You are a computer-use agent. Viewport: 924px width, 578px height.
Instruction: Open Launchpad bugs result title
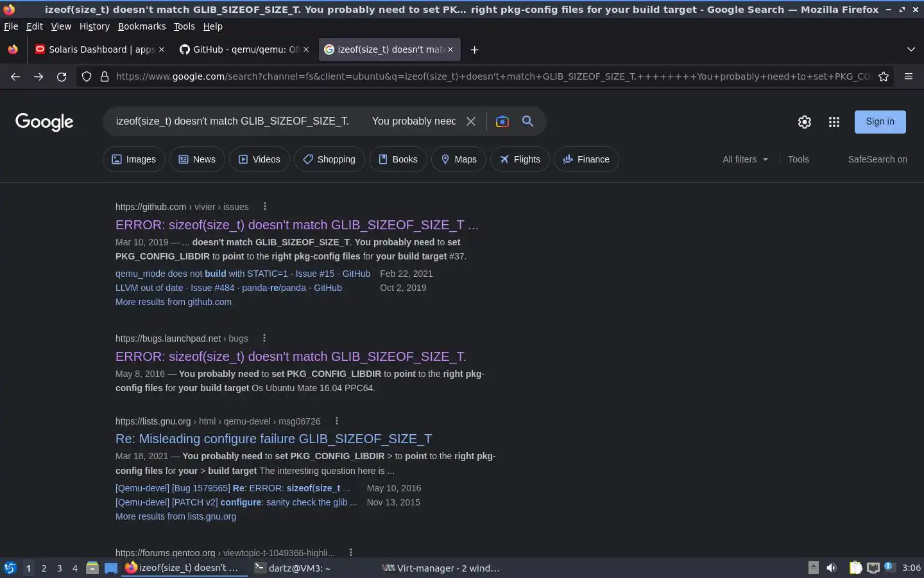click(291, 356)
